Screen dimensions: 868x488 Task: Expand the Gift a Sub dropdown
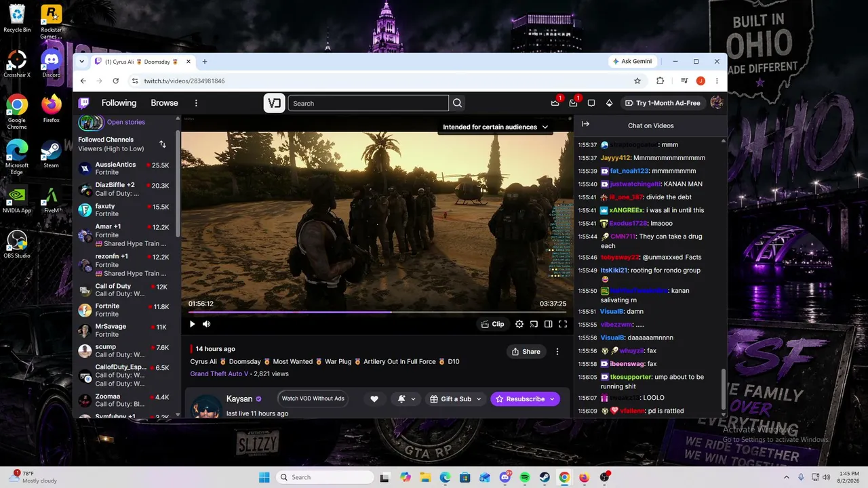456,399
